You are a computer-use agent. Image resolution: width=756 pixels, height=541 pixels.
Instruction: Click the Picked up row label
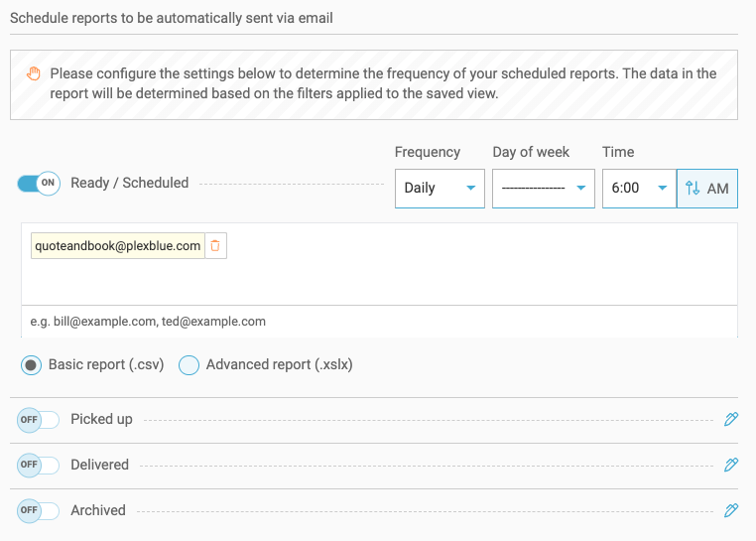pyautogui.click(x=101, y=420)
